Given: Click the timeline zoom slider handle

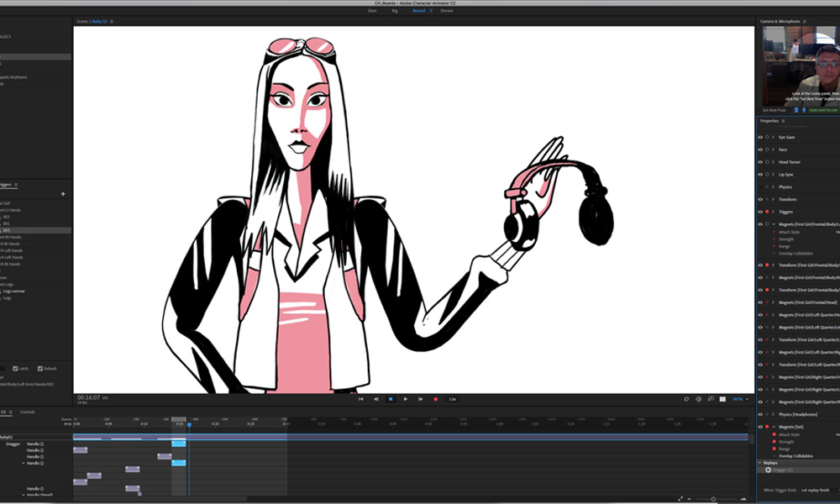Looking at the screenshot, I should (x=713, y=499).
